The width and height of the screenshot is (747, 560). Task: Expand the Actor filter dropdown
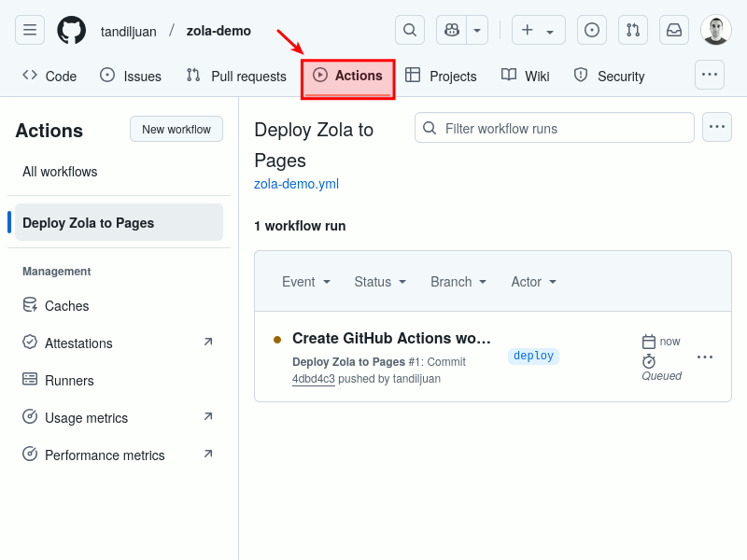[534, 282]
